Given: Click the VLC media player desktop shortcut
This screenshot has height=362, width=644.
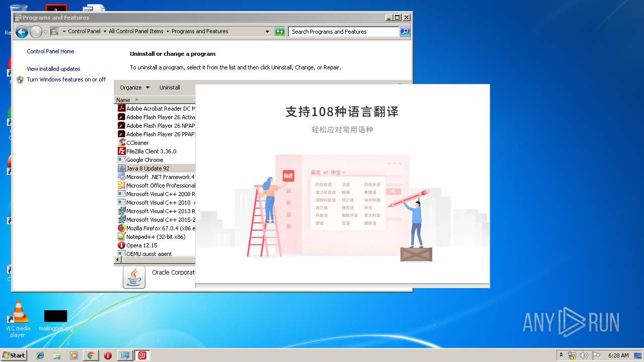Looking at the screenshot, I should coord(18,318).
